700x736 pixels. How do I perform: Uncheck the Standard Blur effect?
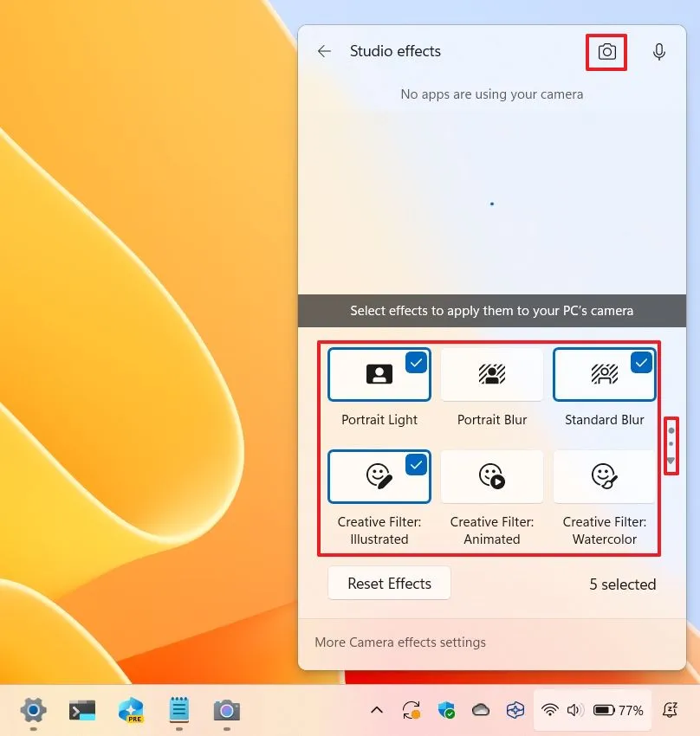click(641, 363)
